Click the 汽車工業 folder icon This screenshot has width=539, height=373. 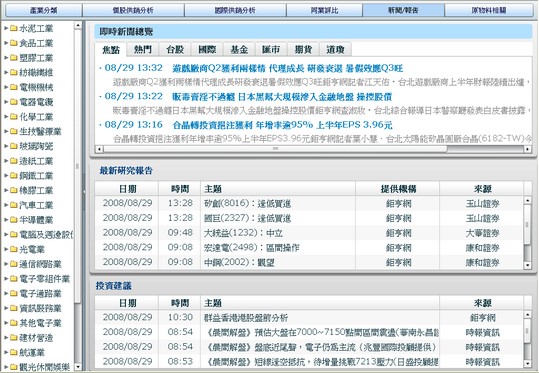coord(14,205)
